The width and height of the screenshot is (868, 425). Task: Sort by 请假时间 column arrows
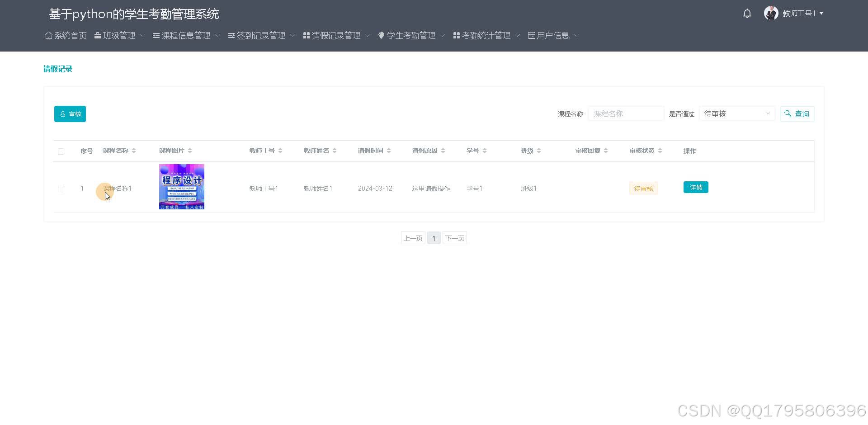(x=389, y=151)
